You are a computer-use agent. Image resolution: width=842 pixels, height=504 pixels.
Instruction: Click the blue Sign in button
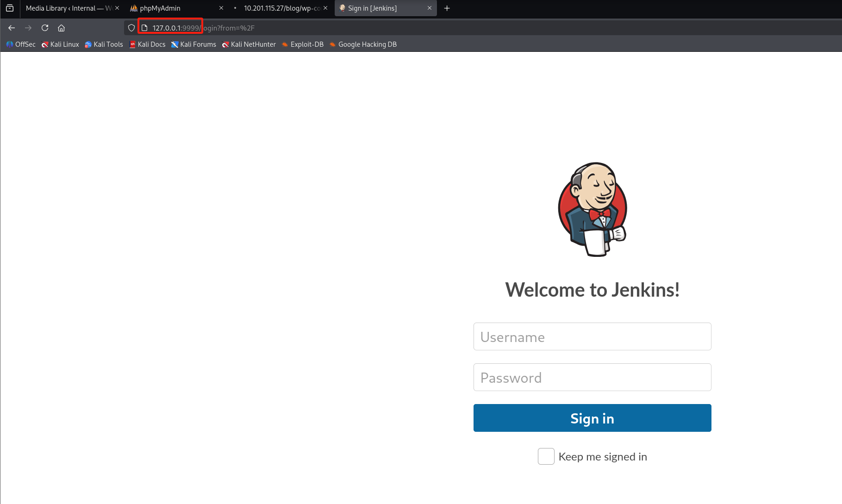tap(592, 418)
